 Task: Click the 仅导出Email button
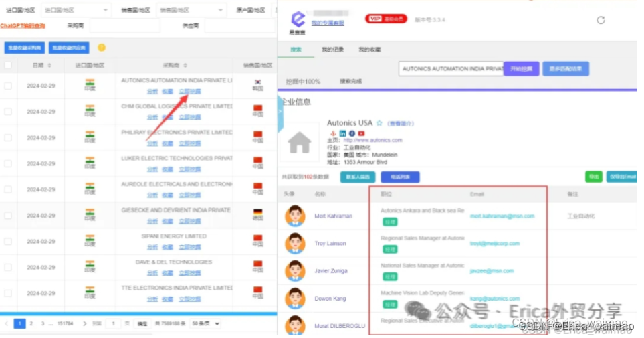(x=622, y=177)
